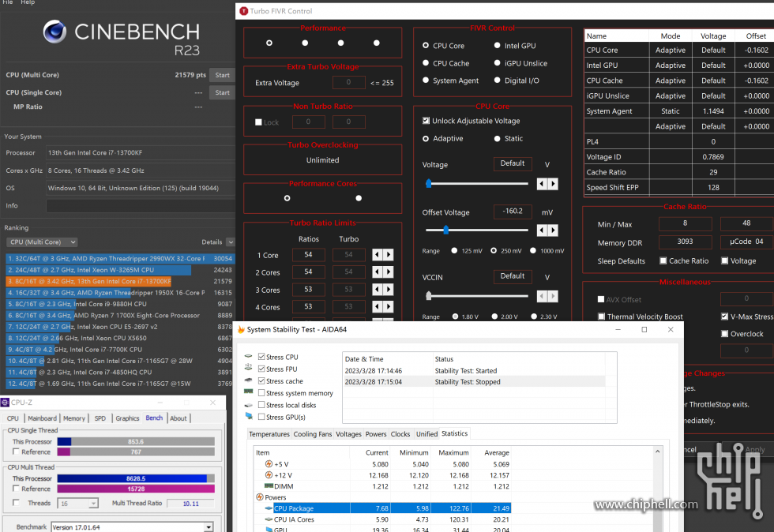Open the Voltages tab in AIDA64

[348, 434]
